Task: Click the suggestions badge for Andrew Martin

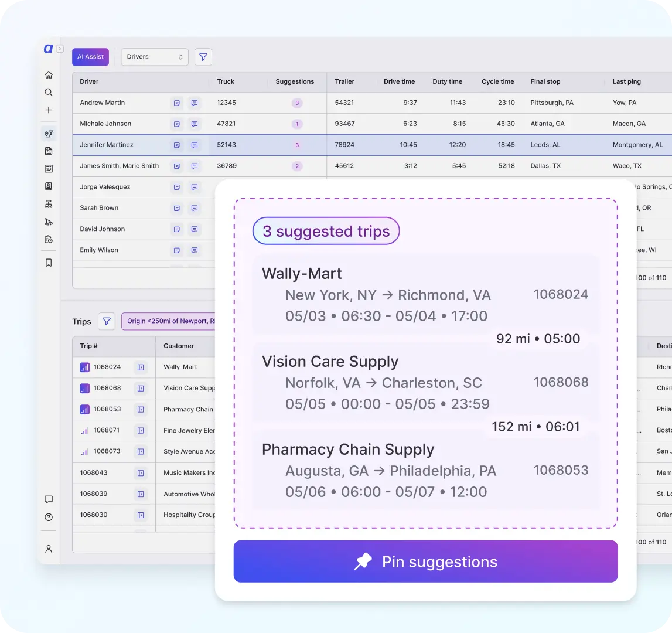Action: click(297, 103)
